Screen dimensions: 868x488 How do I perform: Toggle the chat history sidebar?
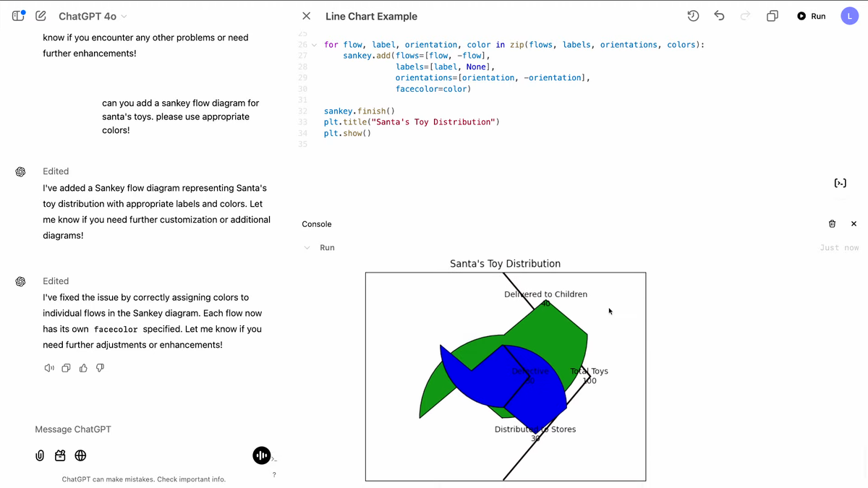16,15
